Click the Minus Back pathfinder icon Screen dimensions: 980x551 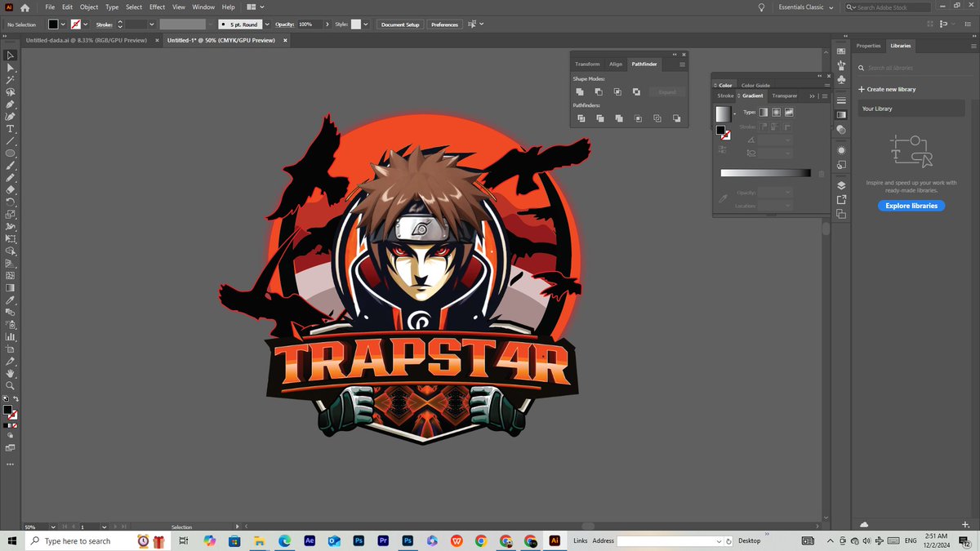676,118
